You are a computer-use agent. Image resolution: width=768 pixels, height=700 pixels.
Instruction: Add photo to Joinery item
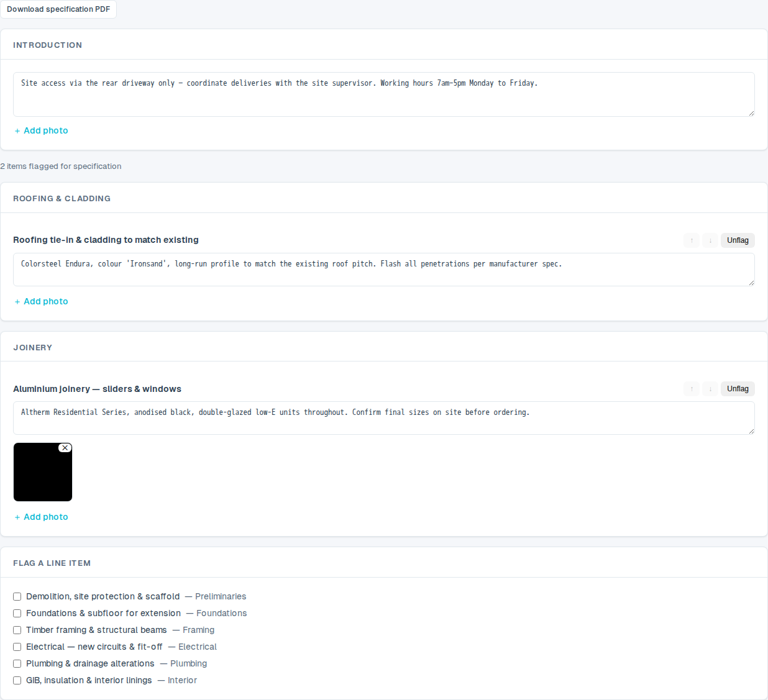point(41,517)
